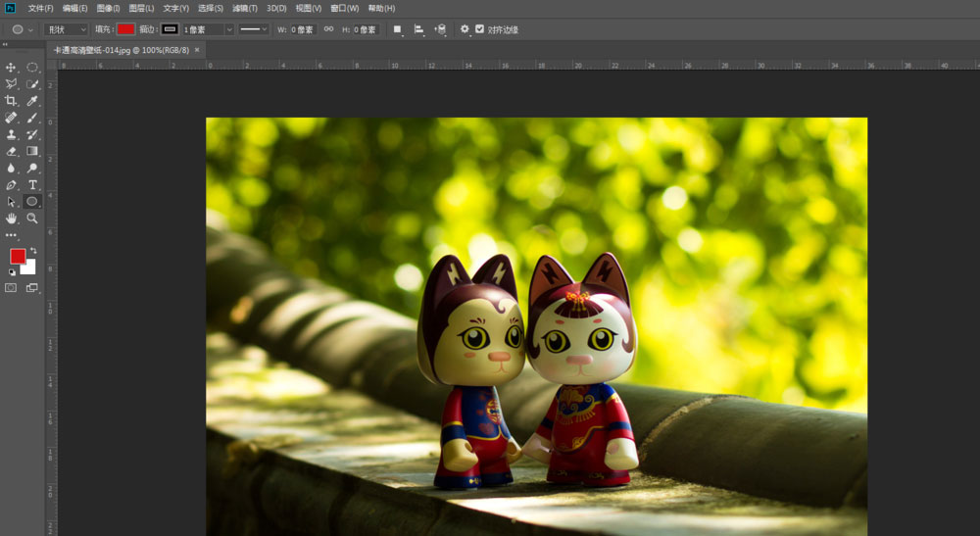
Task: Select the Horizontal Type tool
Action: click(32, 184)
